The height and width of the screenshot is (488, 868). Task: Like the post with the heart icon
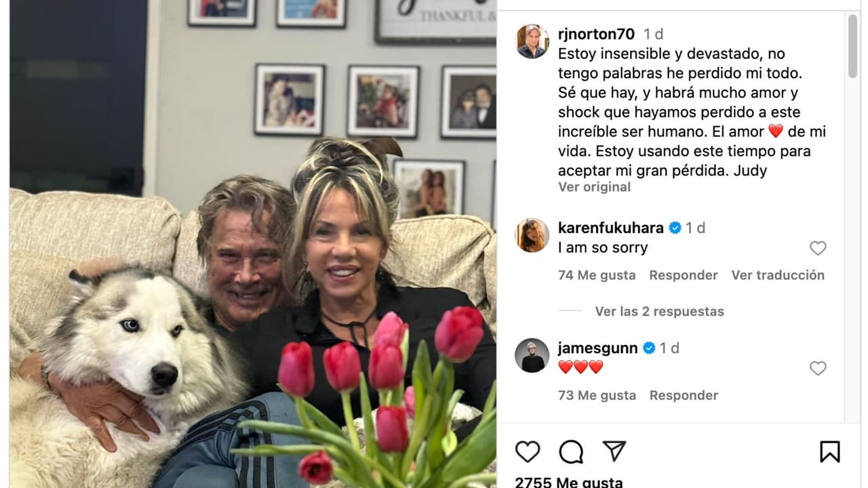(x=528, y=451)
